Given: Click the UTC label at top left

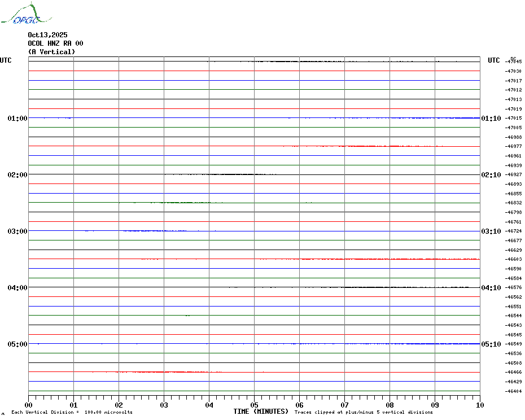Looking at the screenshot, I should pyautogui.click(x=6, y=60).
